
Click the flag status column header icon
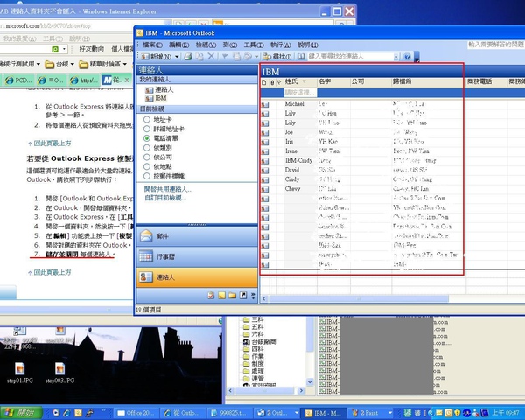click(x=279, y=82)
